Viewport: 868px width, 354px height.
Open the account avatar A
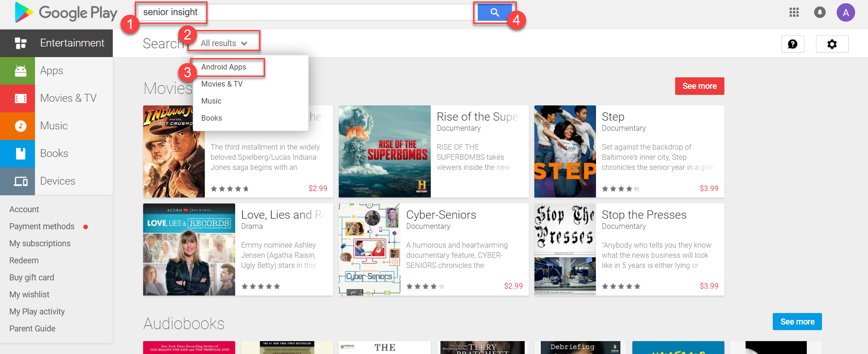point(846,12)
